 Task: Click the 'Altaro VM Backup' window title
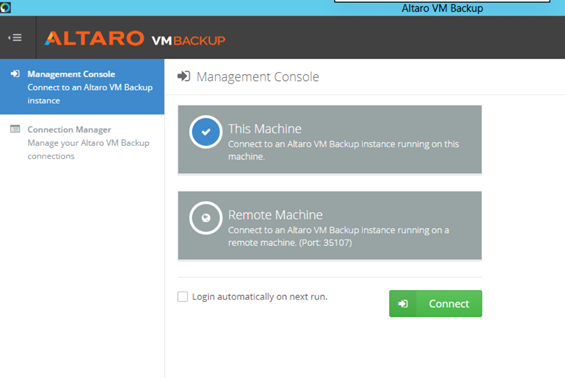pos(442,8)
